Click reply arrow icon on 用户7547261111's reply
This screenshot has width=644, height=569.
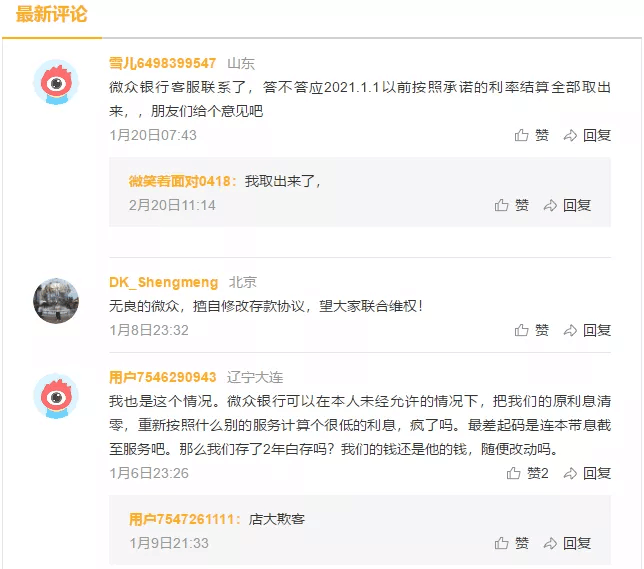(551, 543)
